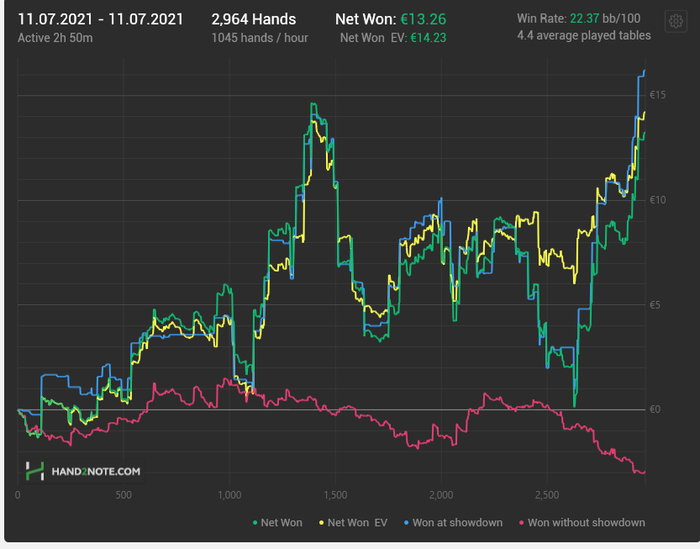
Task: Click the Net Won EV €14.23 value
Action: [x=428, y=38]
